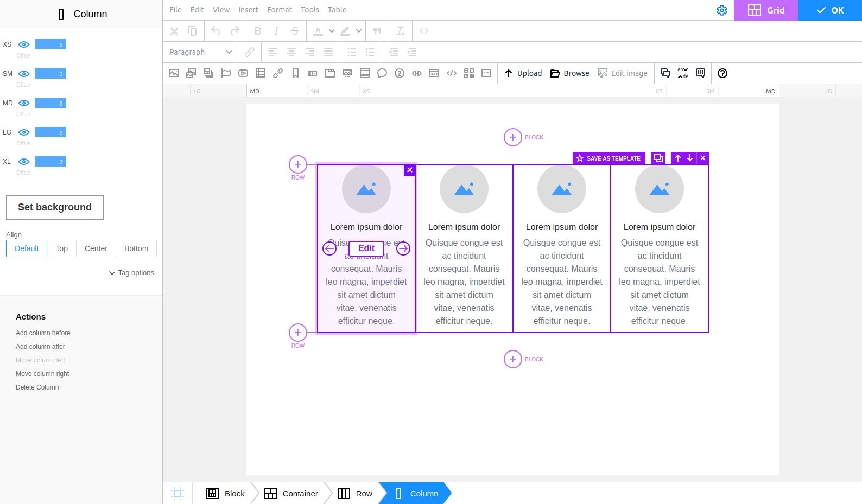Select Top alignment option
The width and height of the screenshot is (862, 504).
pyautogui.click(x=62, y=248)
